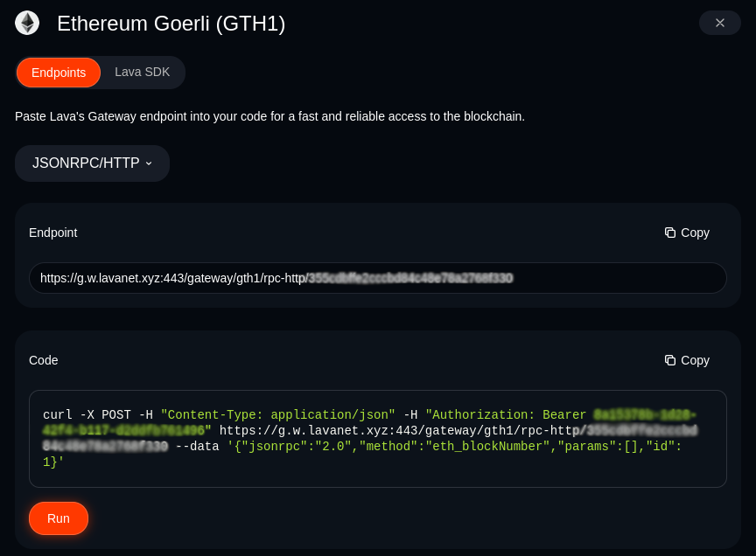Click the chevron next to JSONRPC/HTTP
The image size is (756, 556).
[149, 163]
